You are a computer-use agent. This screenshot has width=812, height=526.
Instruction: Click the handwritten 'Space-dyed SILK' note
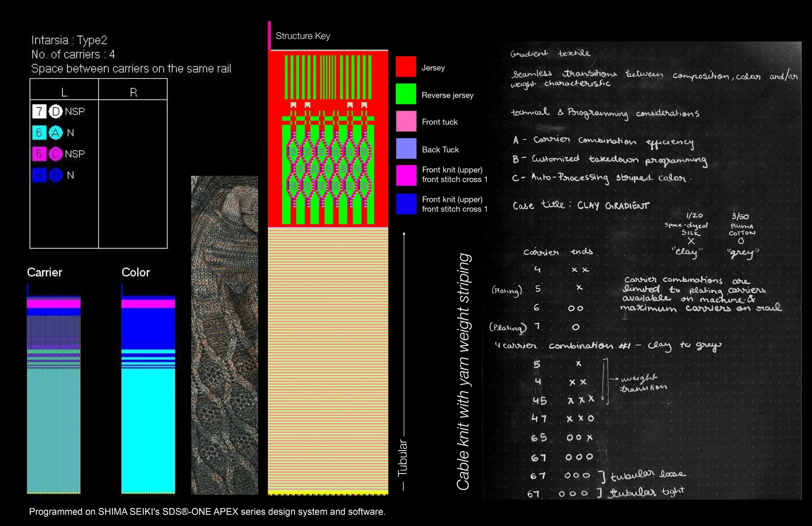pos(686,229)
